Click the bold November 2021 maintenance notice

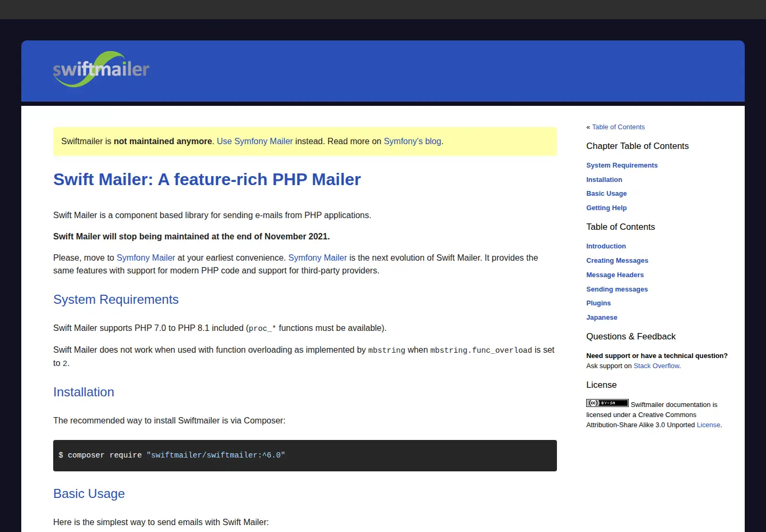pyautogui.click(x=191, y=236)
